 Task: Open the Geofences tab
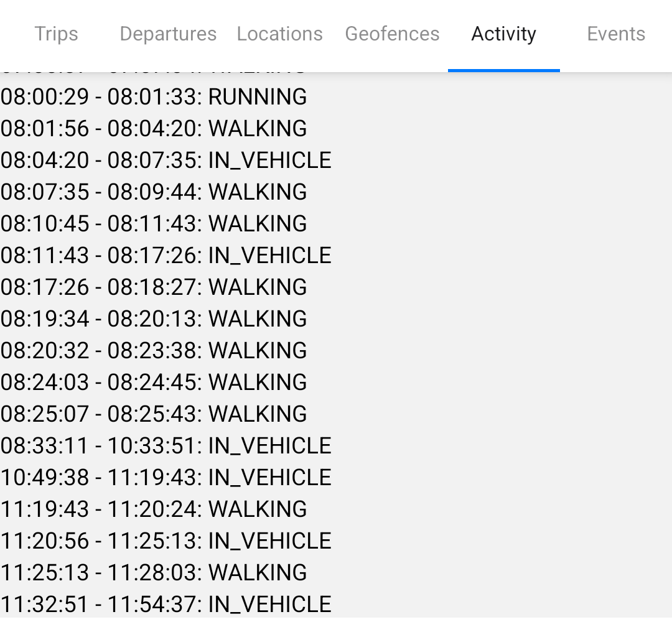[x=392, y=34]
